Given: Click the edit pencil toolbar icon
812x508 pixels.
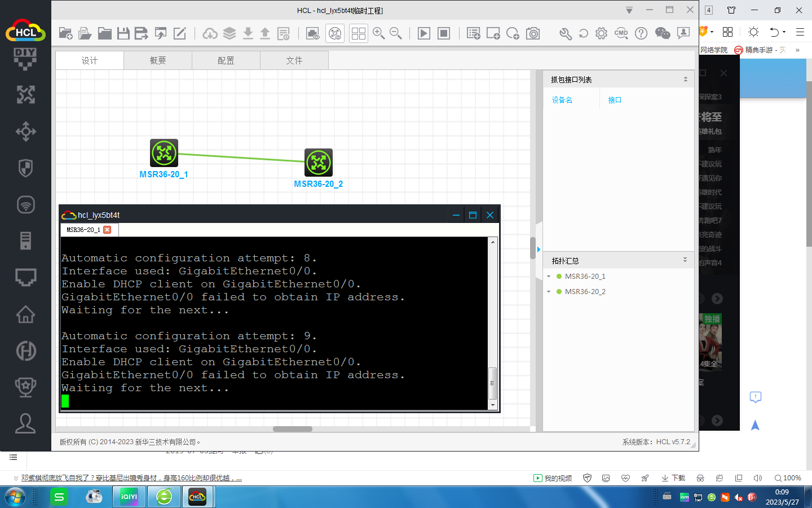Looking at the screenshot, I should 180,33.
